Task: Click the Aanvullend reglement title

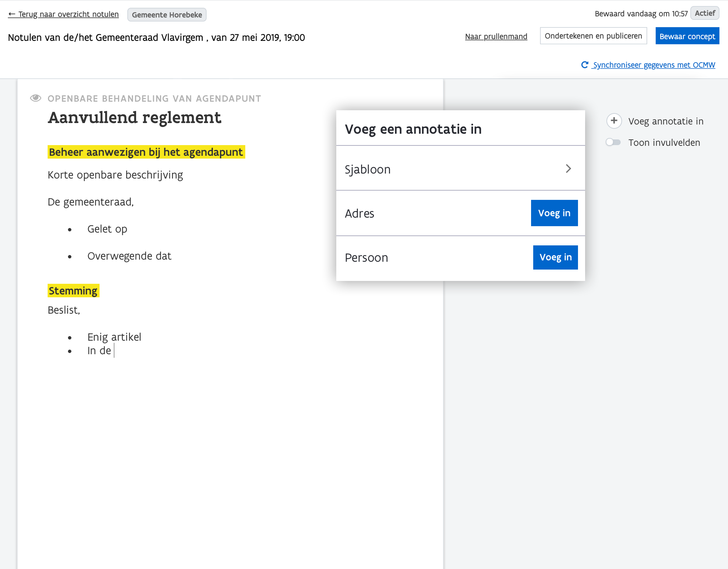Action: 134,118
